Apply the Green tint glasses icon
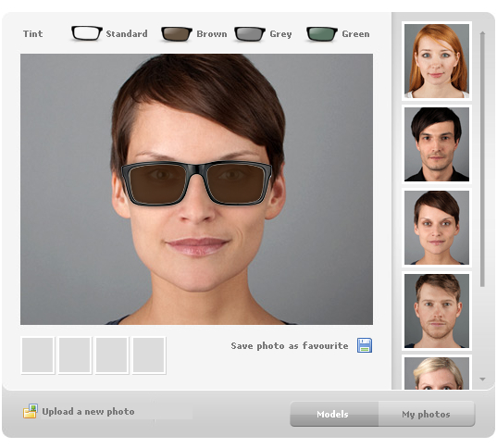 [x=322, y=34]
